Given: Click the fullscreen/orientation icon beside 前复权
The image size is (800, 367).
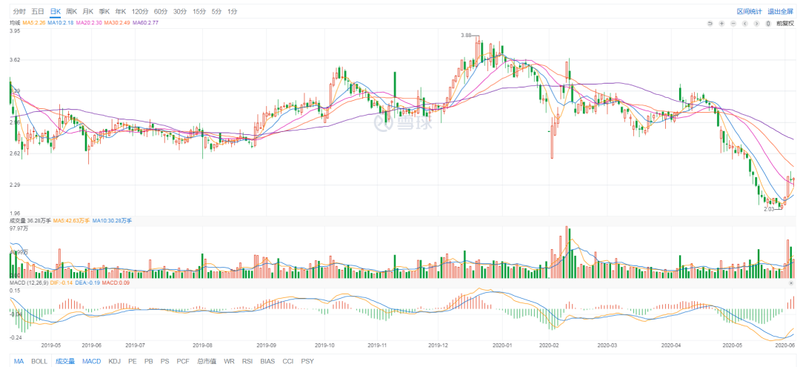Looking at the screenshot, I should tap(768, 23).
